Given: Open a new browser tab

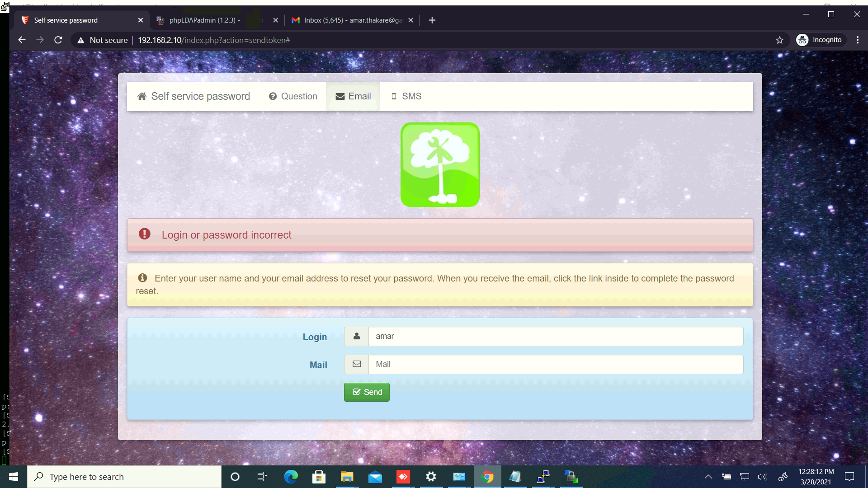Looking at the screenshot, I should tap(432, 20).
